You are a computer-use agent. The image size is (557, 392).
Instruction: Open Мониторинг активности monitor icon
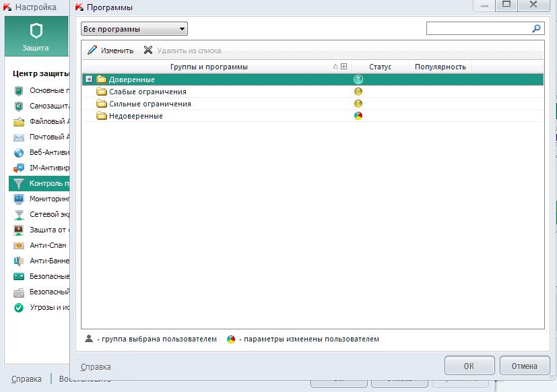19,199
